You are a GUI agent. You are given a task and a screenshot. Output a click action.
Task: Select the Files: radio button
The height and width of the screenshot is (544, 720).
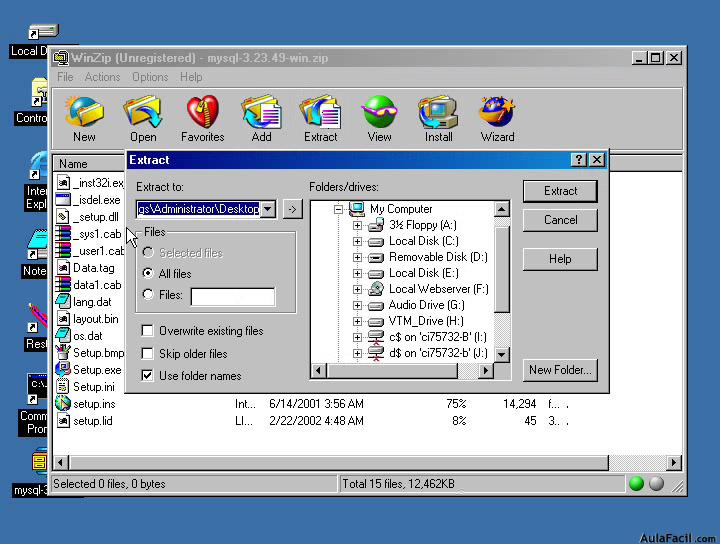tap(148, 294)
